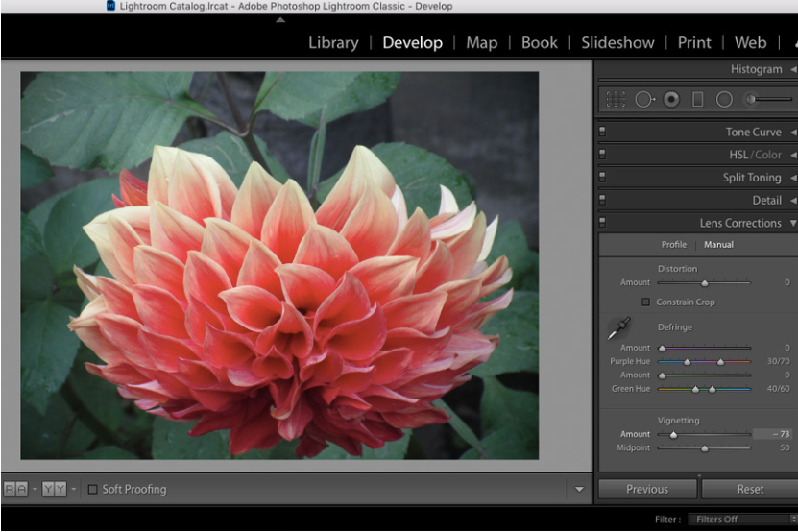Screen dimensions: 798x532
Task: Click the Purple Hue value 30/70
Action: coord(778,361)
